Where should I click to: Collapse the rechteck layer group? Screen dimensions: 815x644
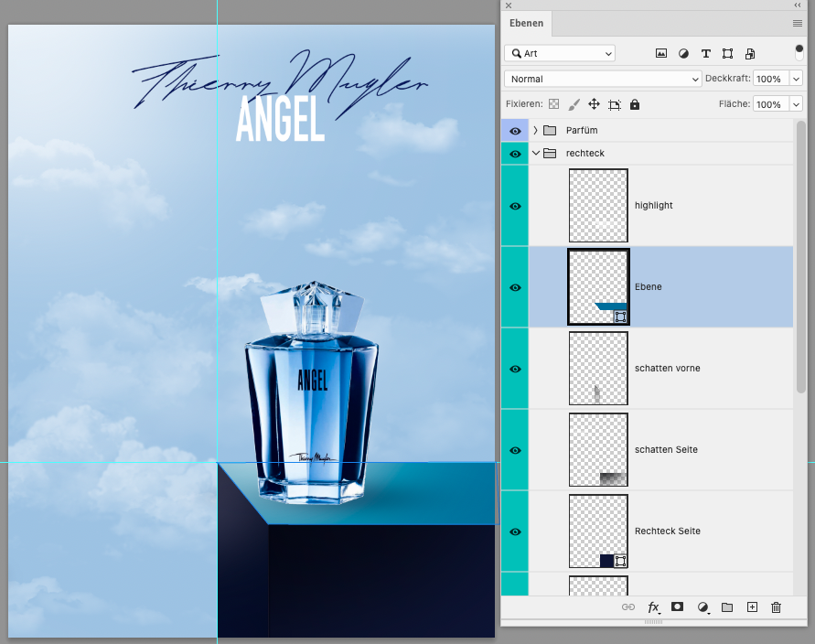(536, 154)
